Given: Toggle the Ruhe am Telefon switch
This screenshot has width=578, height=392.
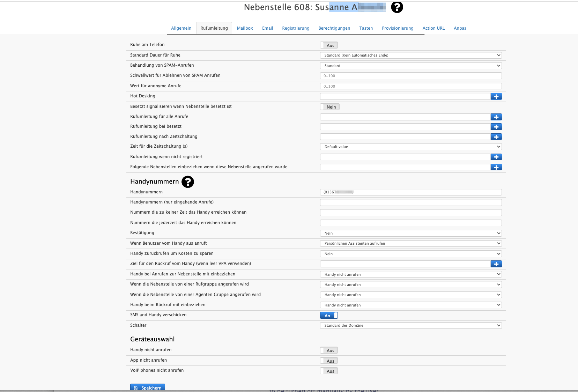Looking at the screenshot, I should tap(329, 45).
